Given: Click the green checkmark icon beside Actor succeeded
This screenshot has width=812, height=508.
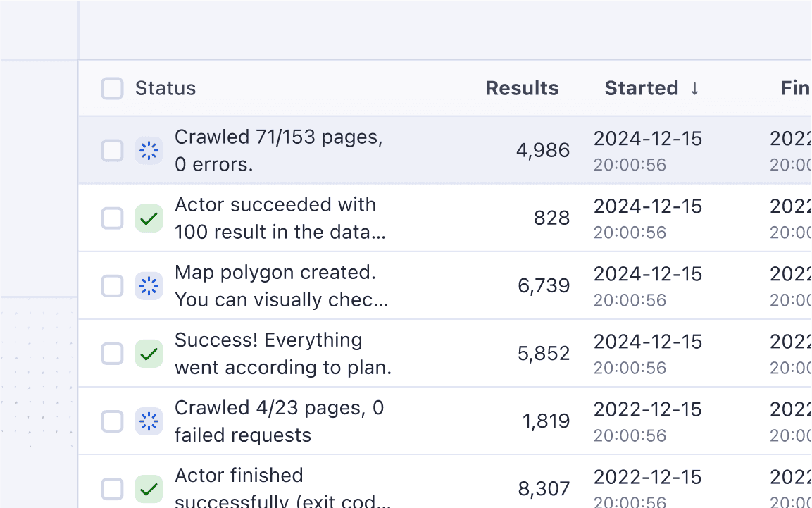Looking at the screenshot, I should [149, 218].
